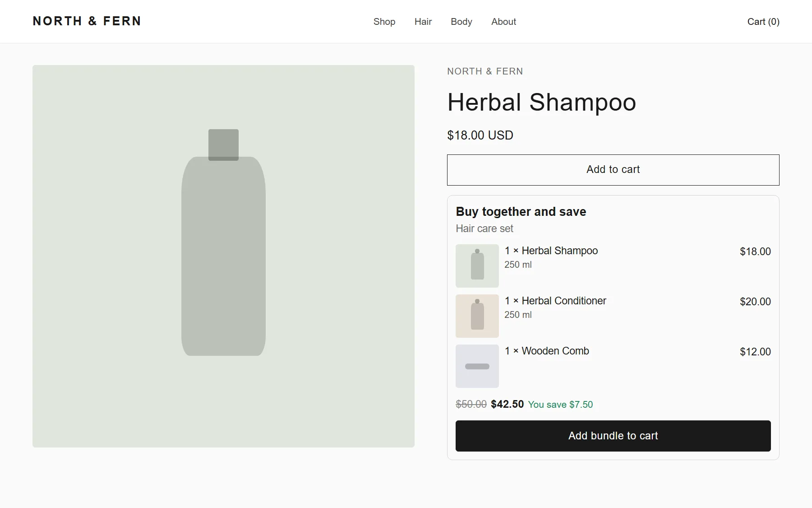The image size is (812, 508).
Task: Click the Herbal Conditioner bundle thumbnail
Action: (477, 316)
